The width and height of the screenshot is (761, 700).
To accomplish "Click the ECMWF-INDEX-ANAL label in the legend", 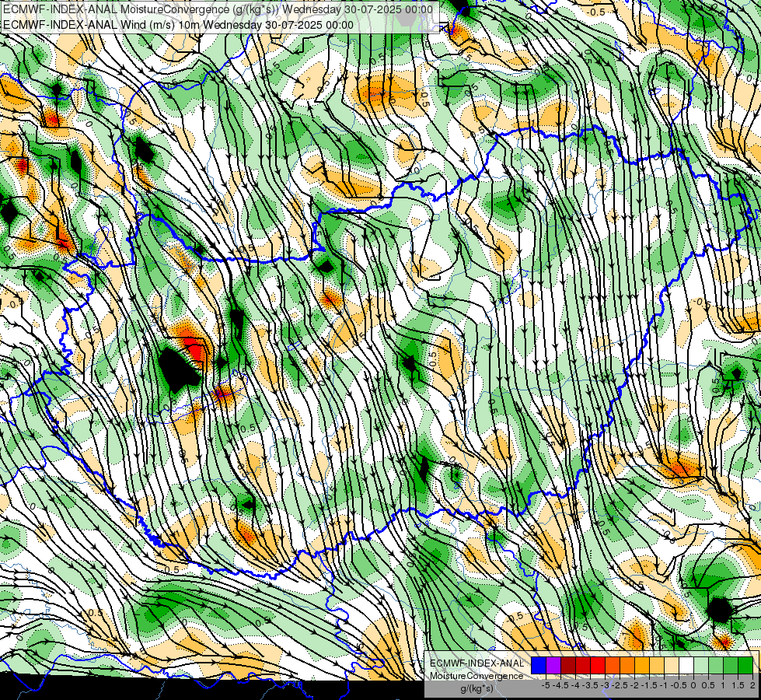I will click(476, 663).
